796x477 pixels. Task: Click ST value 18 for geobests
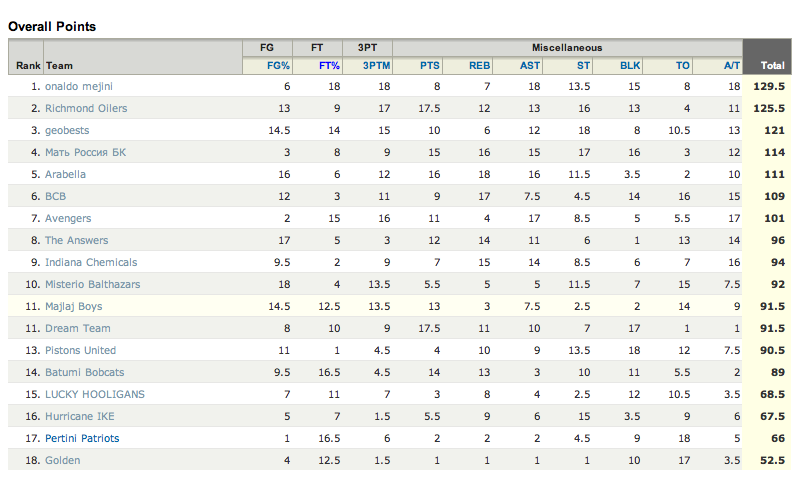[584, 130]
